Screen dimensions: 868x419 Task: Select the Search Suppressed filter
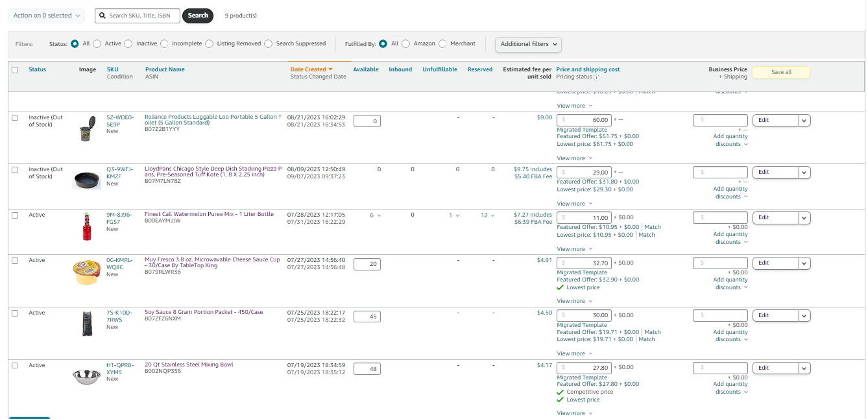(269, 43)
